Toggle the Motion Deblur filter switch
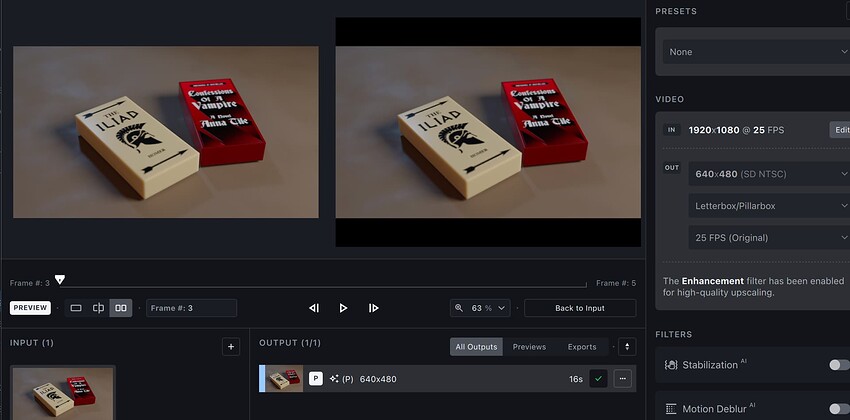Viewport: 850px width, 420px height. click(x=839, y=409)
